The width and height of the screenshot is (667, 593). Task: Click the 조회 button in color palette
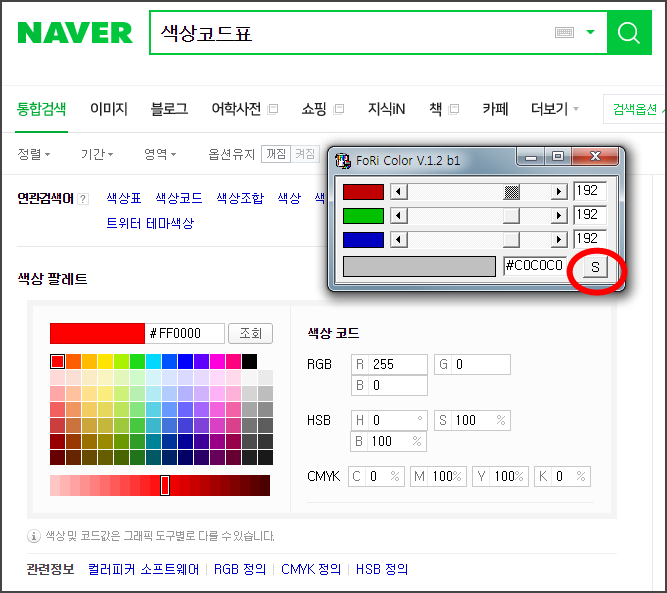(251, 334)
